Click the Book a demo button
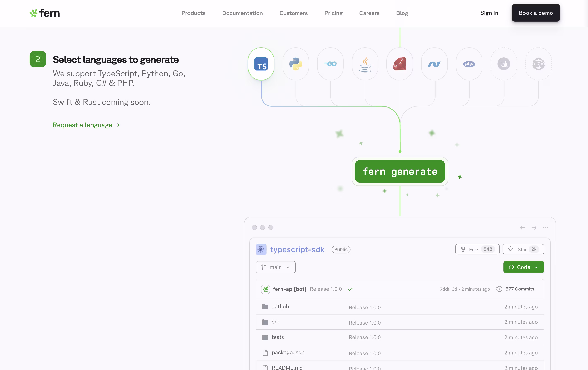 [535, 13]
